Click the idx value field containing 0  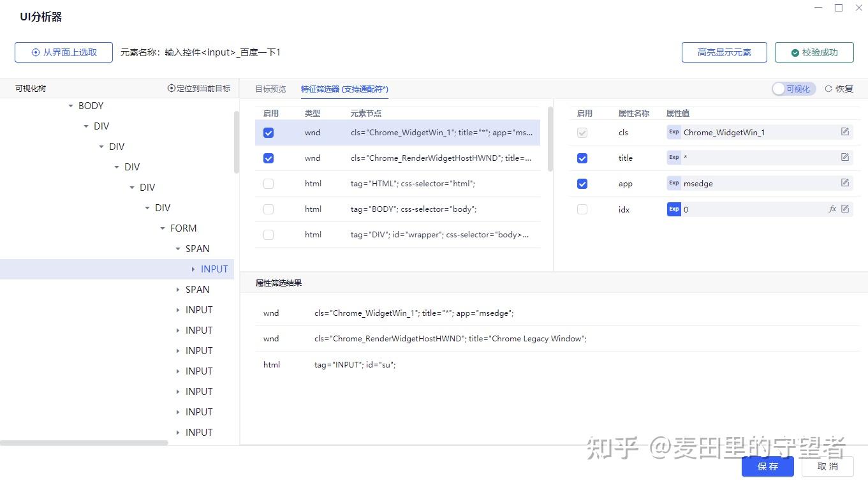click(760, 209)
